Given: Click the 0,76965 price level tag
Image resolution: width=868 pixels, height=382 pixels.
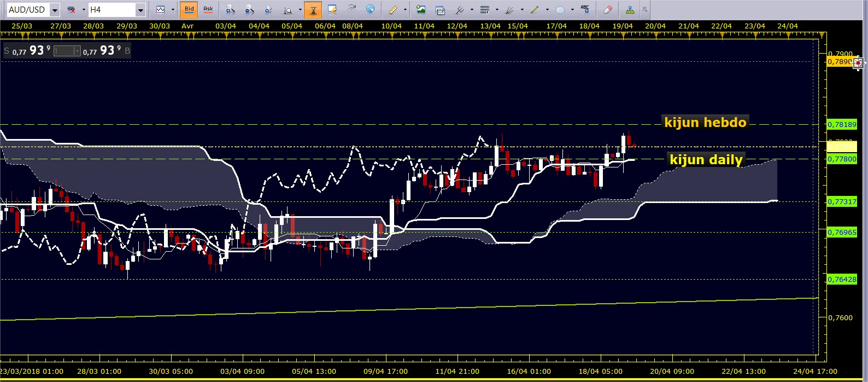Looking at the screenshot, I should [842, 232].
